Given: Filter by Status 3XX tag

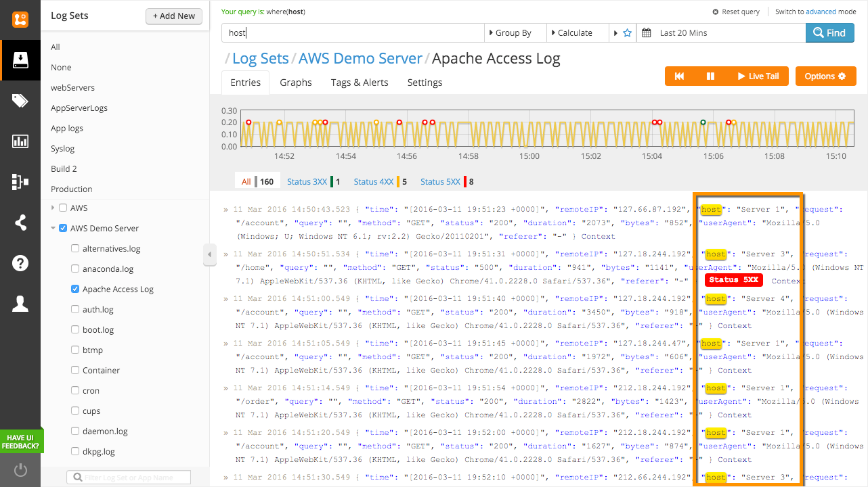Looking at the screenshot, I should [x=313, y=181].
